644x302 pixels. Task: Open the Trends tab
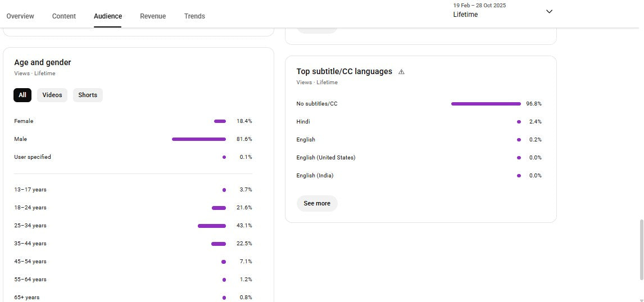[194, 16]
